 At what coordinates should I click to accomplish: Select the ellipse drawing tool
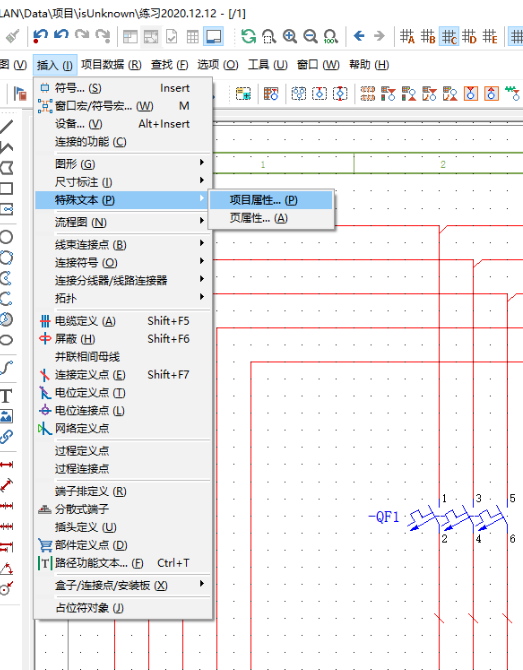click(x=6, y=340)
